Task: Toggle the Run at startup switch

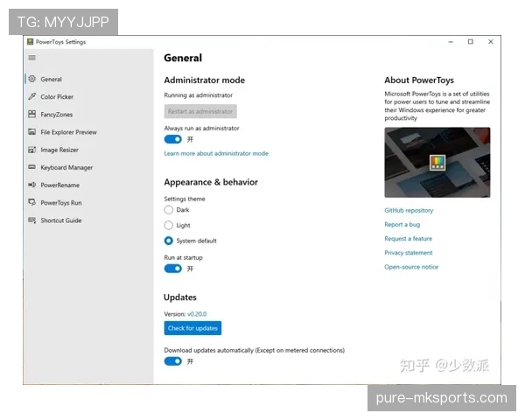Action: coord(173,269)
